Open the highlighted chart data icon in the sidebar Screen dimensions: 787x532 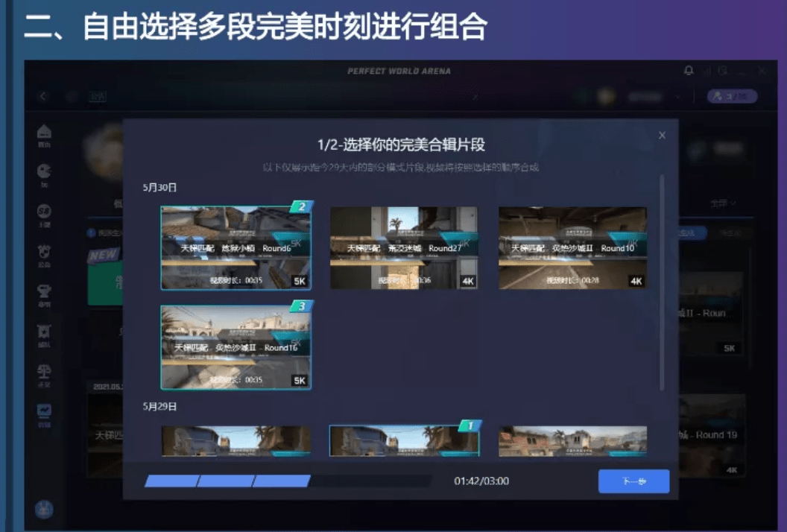click(44, 415)
